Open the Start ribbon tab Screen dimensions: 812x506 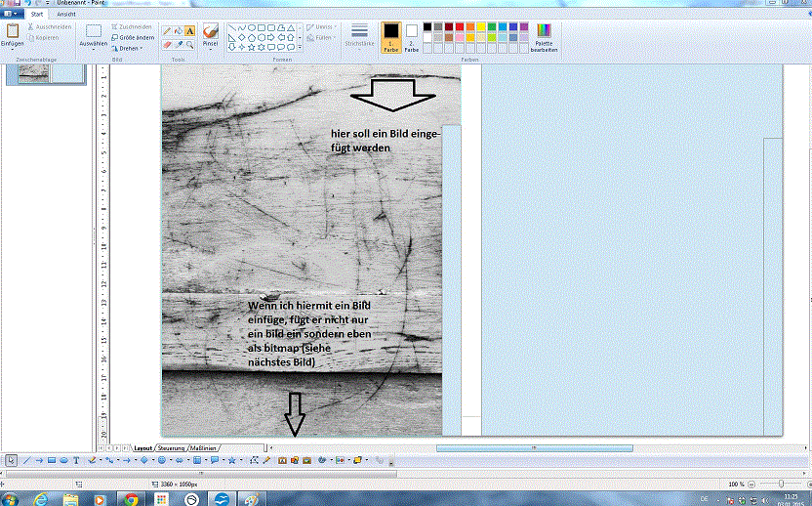pos(37,15)
